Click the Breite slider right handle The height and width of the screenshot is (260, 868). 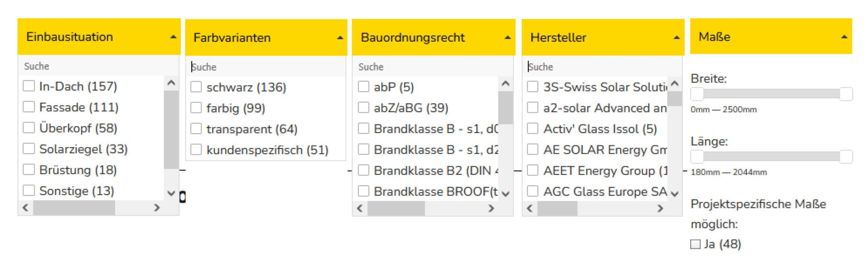click(846, 94)
